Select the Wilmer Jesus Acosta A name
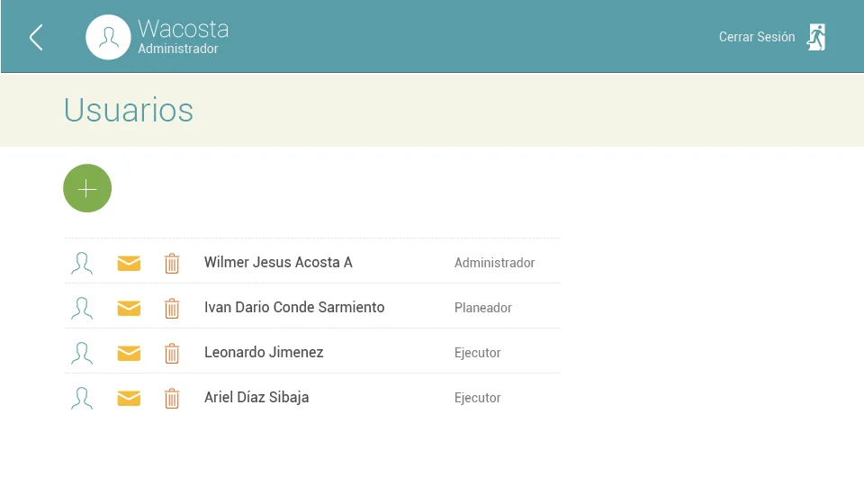The width and height of the screenshot is (864, 504). pos(278,262)
